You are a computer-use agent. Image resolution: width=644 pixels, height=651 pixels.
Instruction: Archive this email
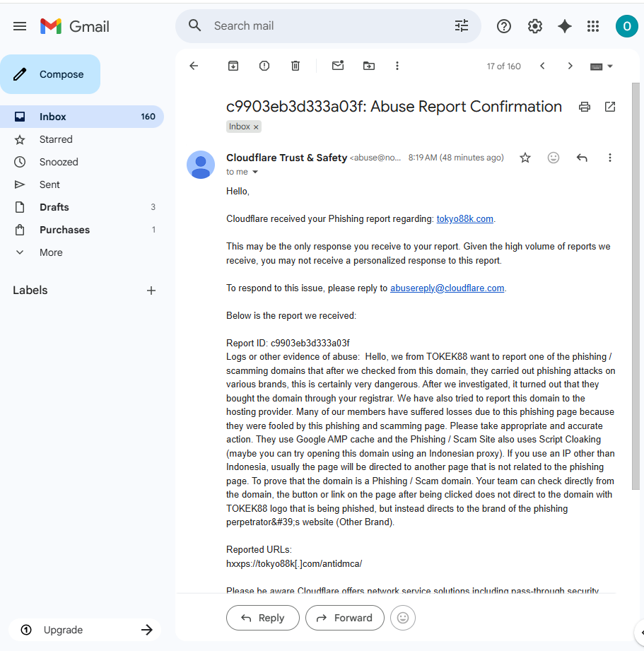(233, 66)
